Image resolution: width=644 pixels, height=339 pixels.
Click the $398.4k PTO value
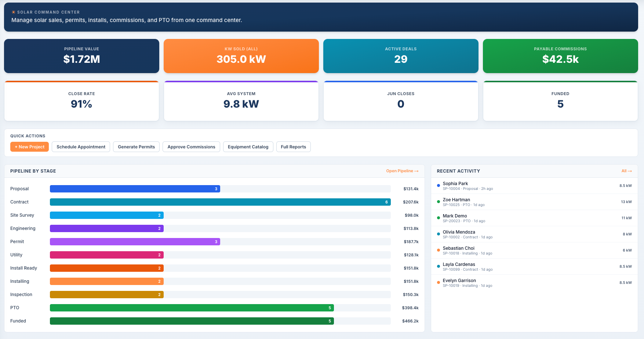410,308
